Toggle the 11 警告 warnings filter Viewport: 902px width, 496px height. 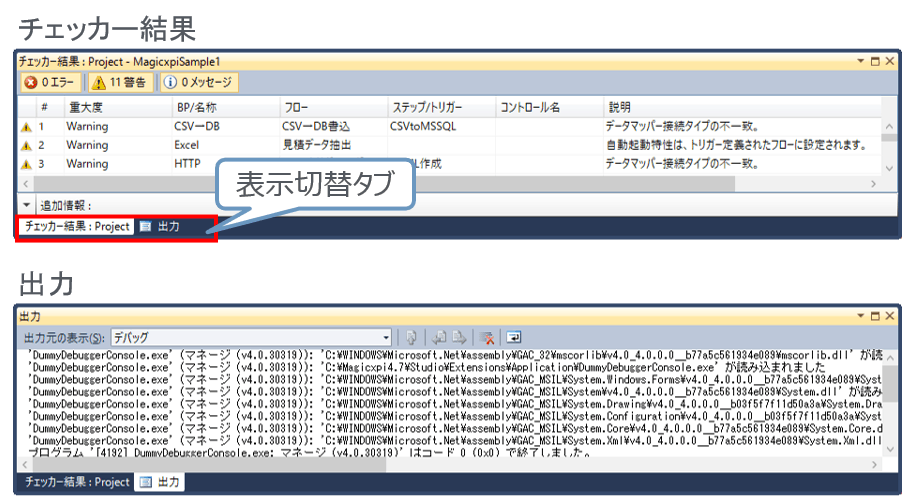coord(120,82)
